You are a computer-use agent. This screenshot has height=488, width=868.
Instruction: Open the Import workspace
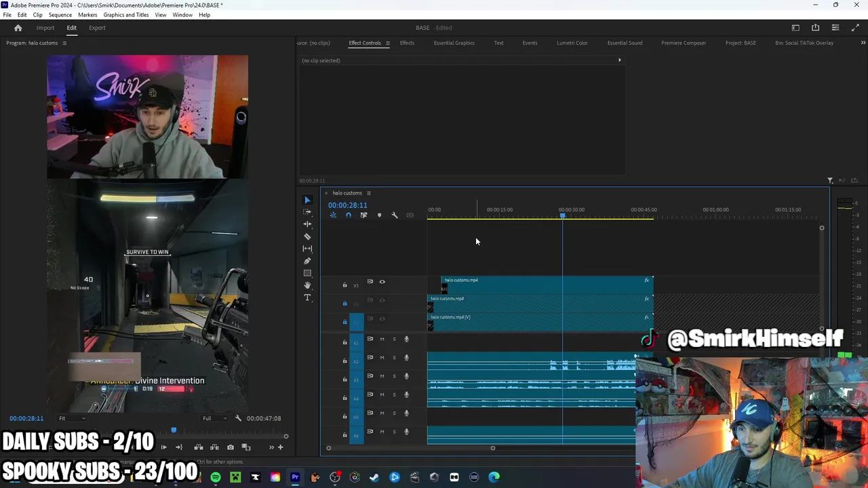(x=45, y=28)
